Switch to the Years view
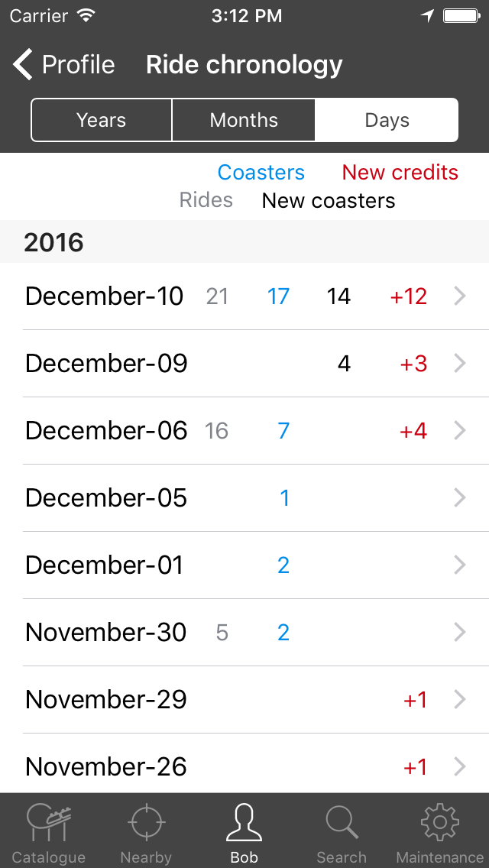489x868 pixels. 101,120
